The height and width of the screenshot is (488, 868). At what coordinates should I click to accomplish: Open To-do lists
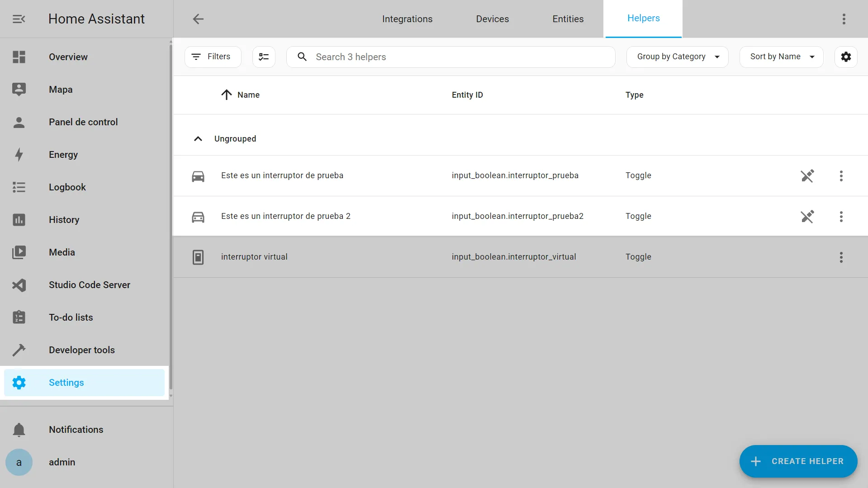click(84, 317)
